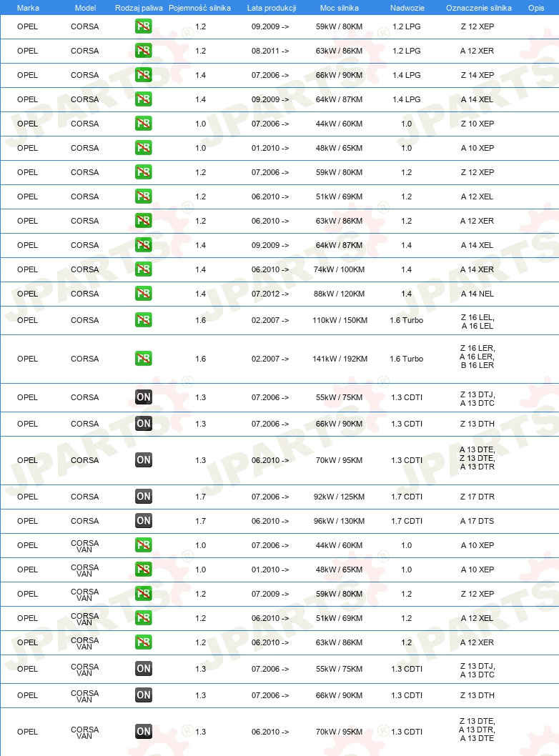Click diesel ON icon in Corsa Van 66kW row

point(143,695)
